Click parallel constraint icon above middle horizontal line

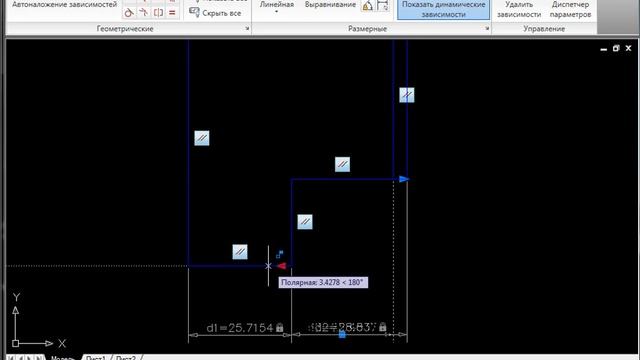tap(342, 164)
